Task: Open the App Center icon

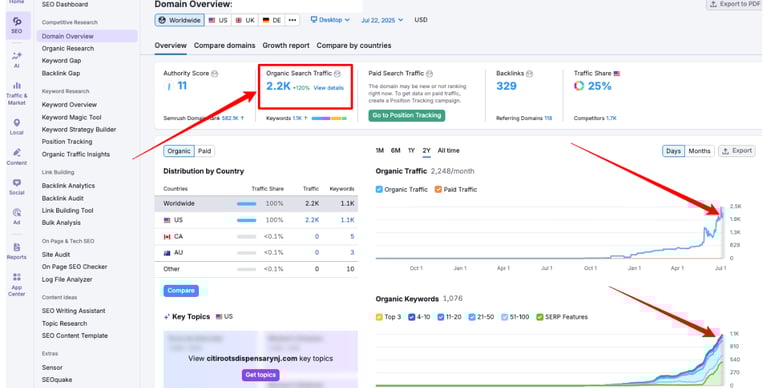Action: point(17,277)
